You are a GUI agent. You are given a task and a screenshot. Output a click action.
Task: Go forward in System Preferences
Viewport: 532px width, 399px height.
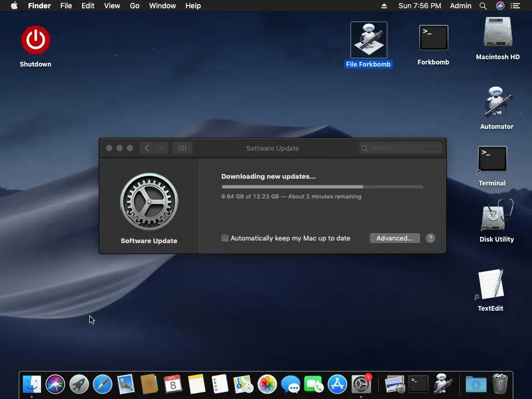161,148
